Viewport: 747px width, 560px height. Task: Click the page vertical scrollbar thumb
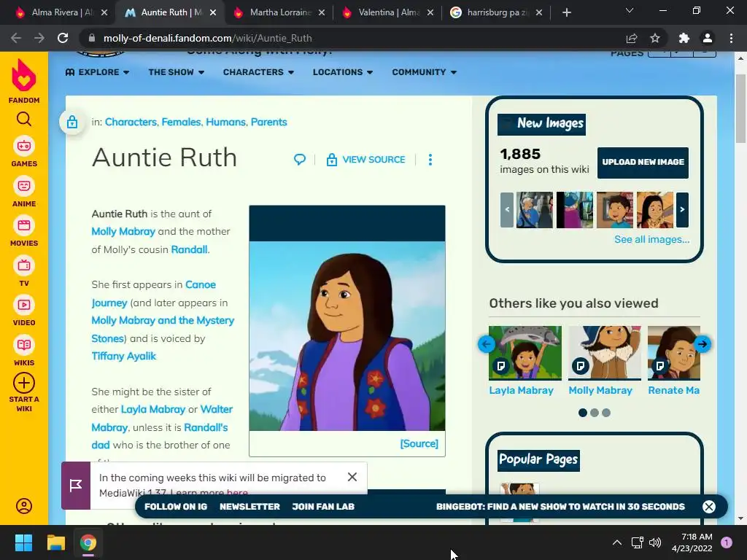click(740, 109)
